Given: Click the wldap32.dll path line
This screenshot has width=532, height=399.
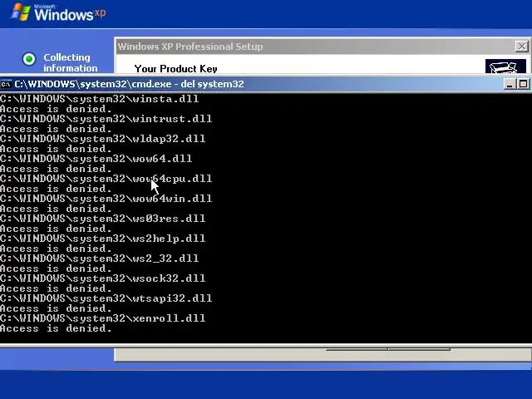Looking at the screenshot, I should 103,139.
